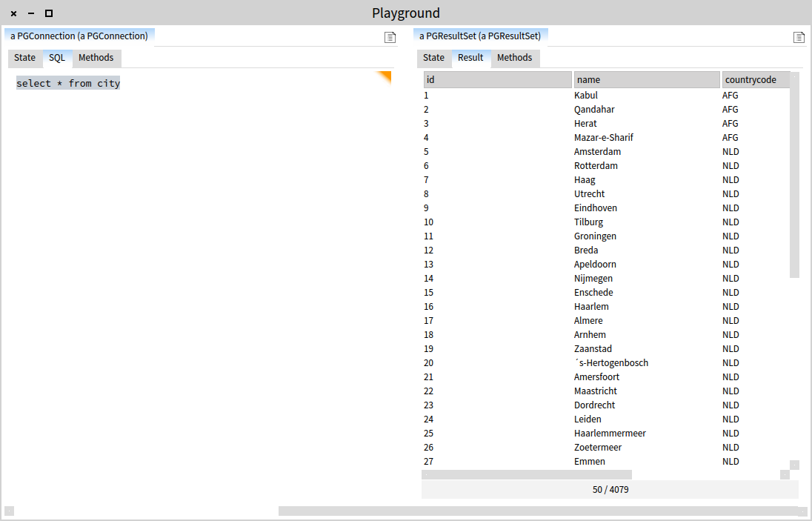Click the "a PGConnection" pane title

pyautogui.click(x=79, y=36)
